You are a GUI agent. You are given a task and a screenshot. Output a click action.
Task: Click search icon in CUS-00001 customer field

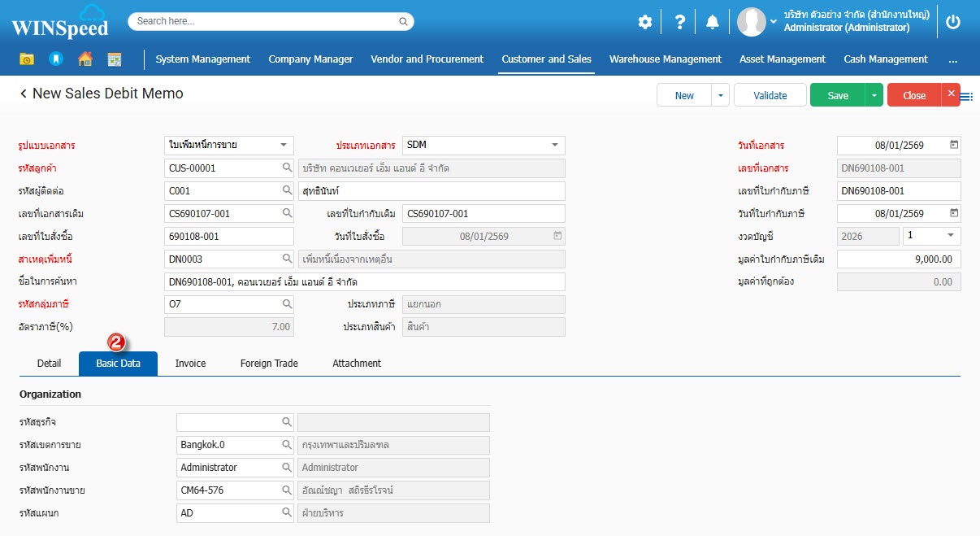(x=287, y=168)
